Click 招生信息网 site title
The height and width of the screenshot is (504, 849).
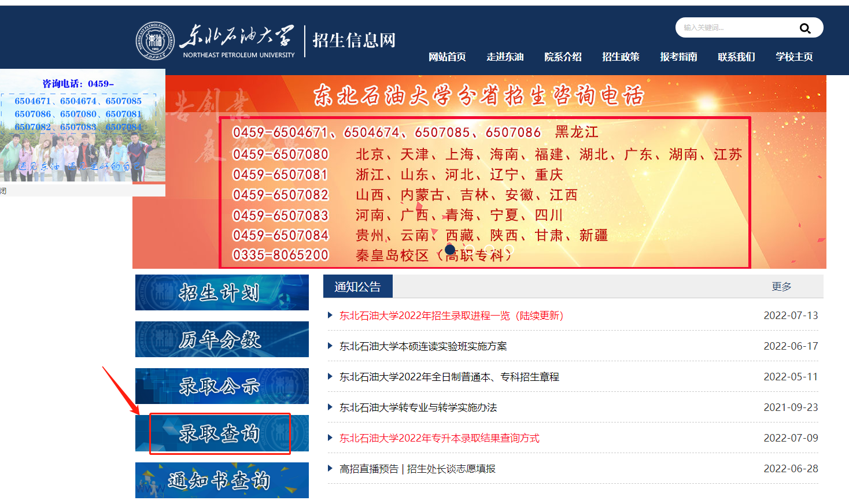[354, 40]
